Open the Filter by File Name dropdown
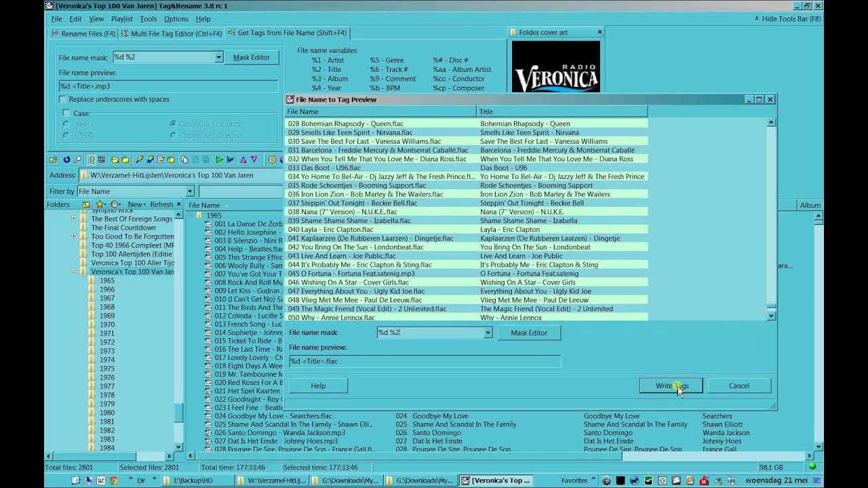 tap(191, 192)
